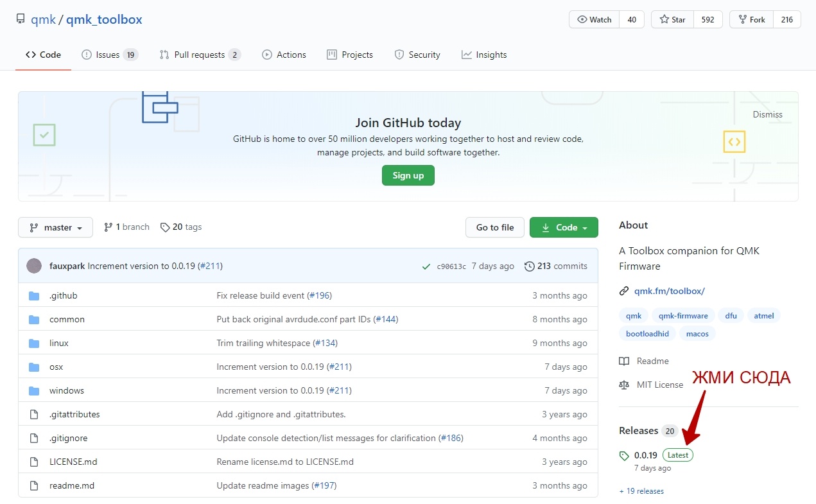Click the c90613c commit hash

click(x=451, y=266)
